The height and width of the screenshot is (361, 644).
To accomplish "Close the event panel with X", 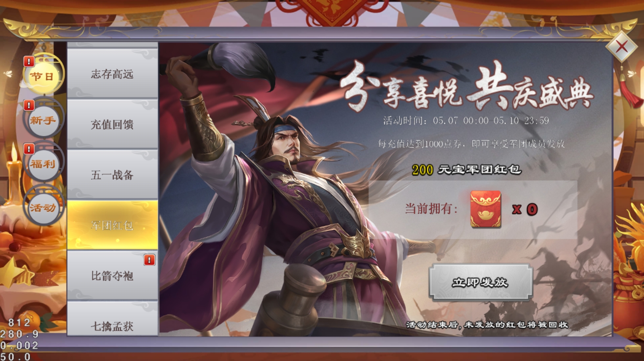I will click(x=621, y=47).
